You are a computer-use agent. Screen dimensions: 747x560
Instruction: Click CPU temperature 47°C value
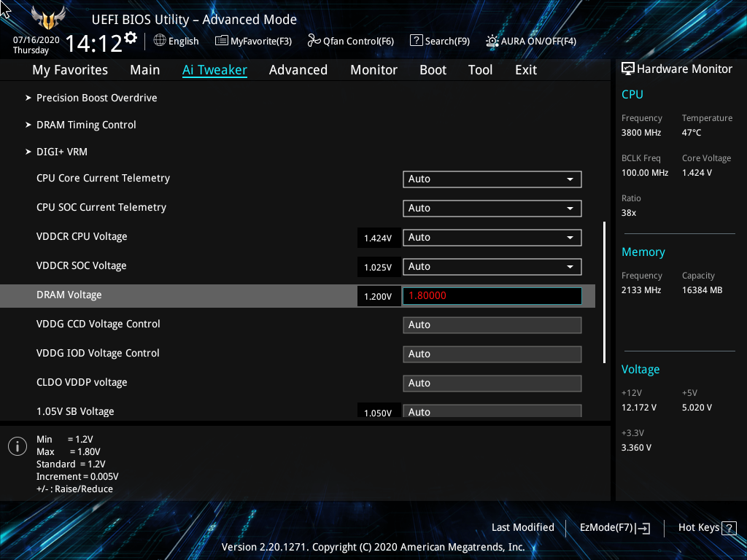coord(692,133)
